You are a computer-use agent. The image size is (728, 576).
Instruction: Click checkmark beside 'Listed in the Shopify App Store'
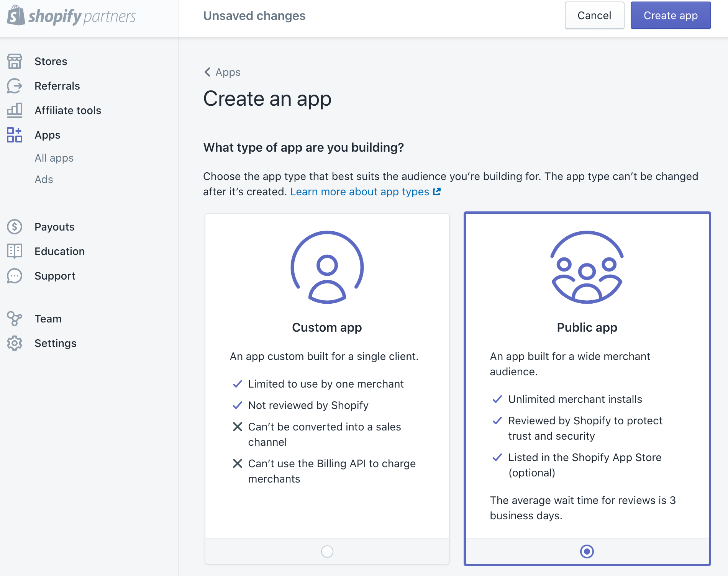tap(497, 457)
